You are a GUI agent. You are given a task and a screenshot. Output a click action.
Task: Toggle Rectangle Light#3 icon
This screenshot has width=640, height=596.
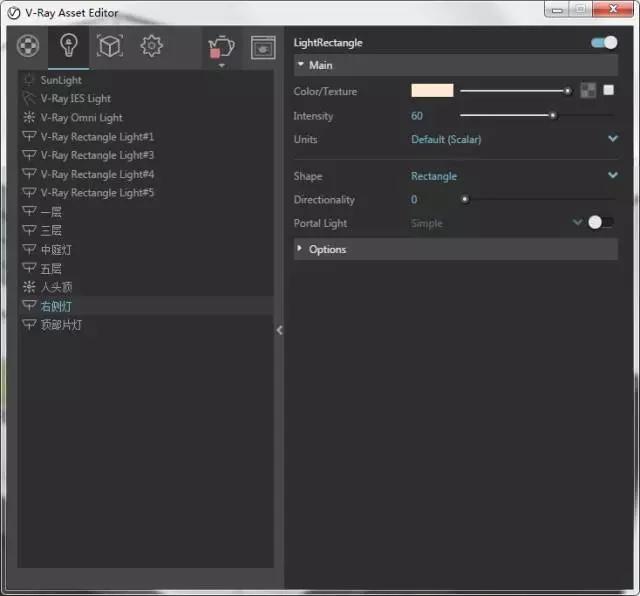[29, 155]
